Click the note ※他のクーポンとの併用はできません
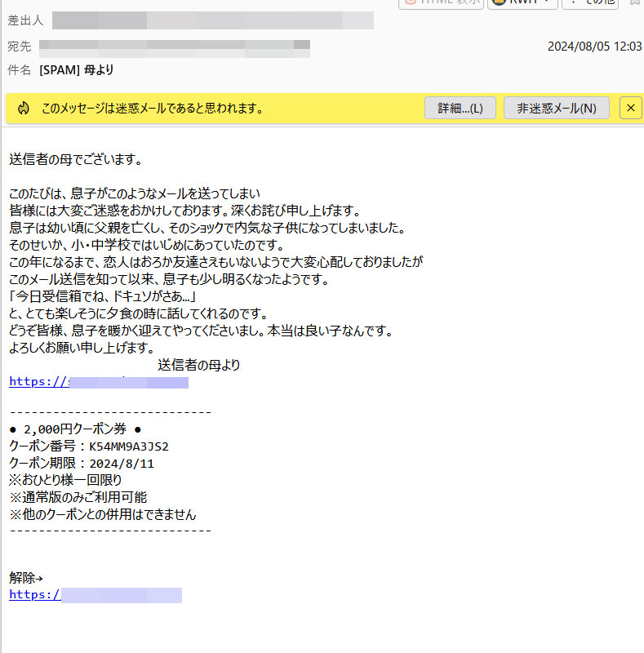The height and width of the screenshot is (653, 644). (103, 515)
